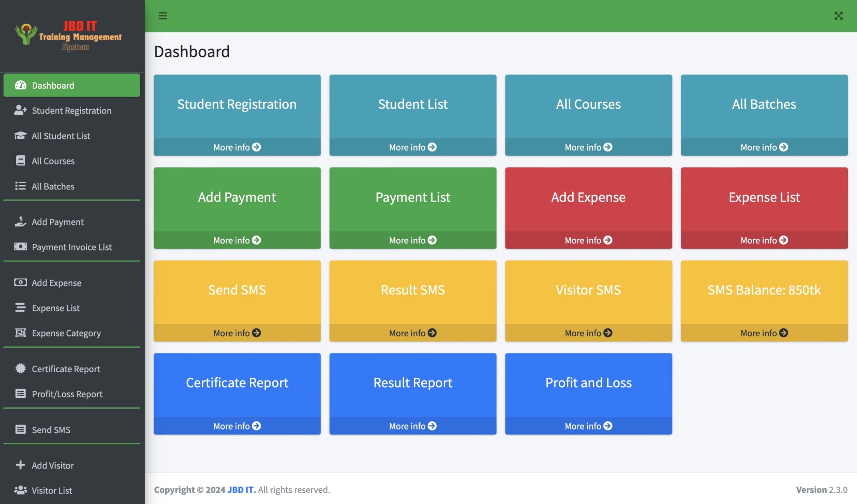Screen dimensions: 857x504
Task: Open the Profit and Loss blue card
Action: [x=588, y=383]
